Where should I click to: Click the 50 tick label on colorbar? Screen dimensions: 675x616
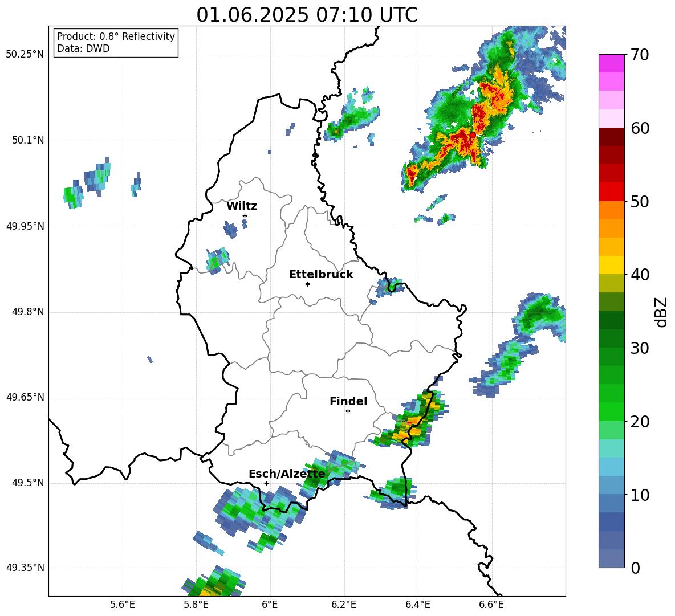pos(639,202)
